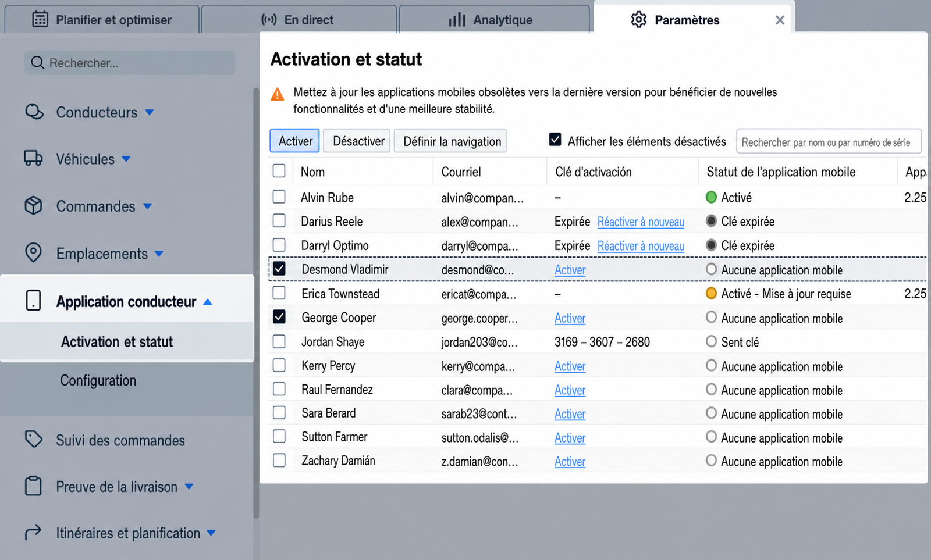Image resolution: width=931 pixels, height=560 pixels.
Task: Click the Raul Fernandez name cell
Action: click(337, 390)
